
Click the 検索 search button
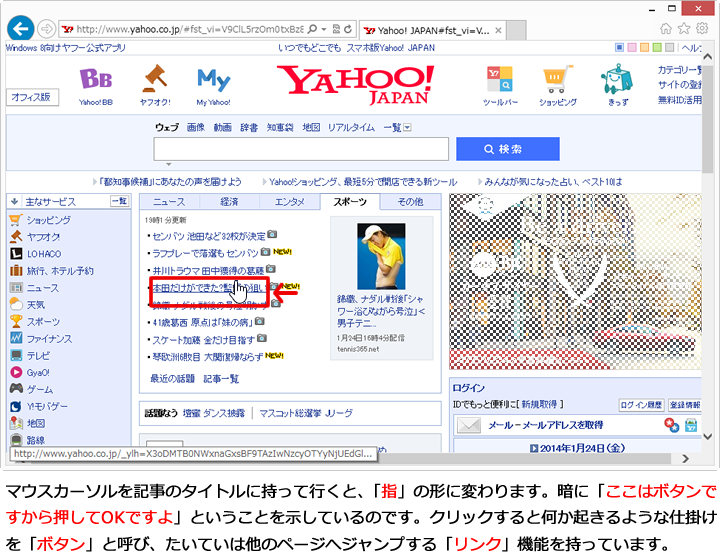click(507, 149)
